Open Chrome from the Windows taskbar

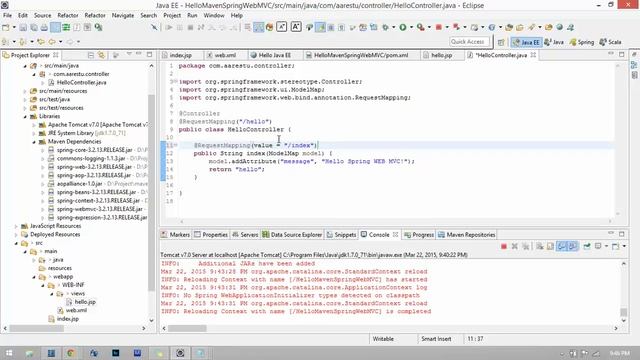pos(71,353)
